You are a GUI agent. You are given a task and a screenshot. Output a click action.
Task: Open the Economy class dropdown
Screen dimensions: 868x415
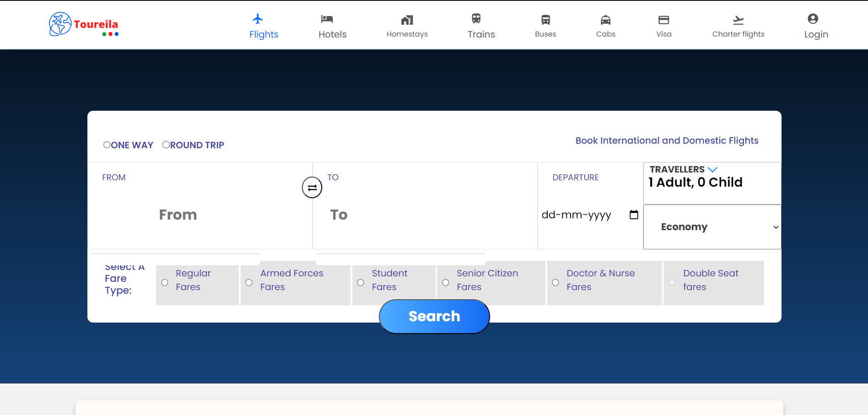(x=712, y=227)
